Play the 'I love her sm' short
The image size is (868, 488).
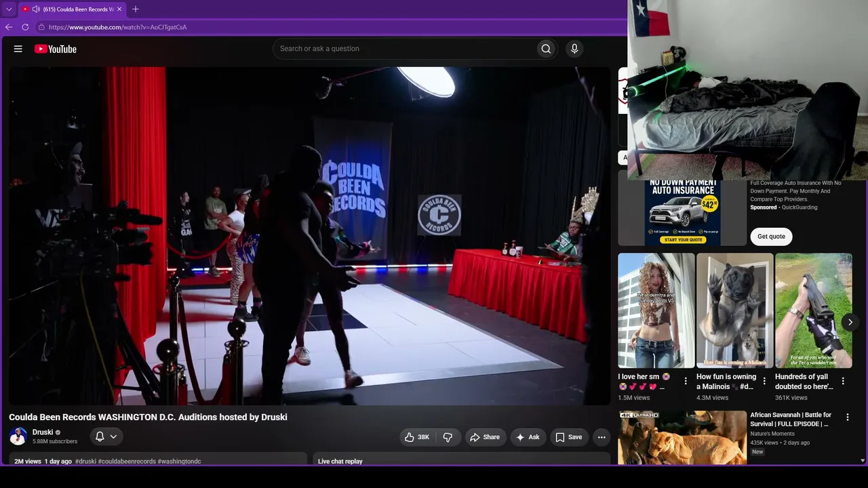656,310
